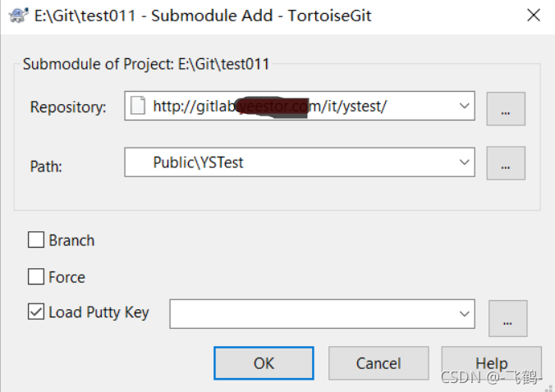
Task: Click the Path field showing Public\YSTest
Action: (x=287, y=162)
